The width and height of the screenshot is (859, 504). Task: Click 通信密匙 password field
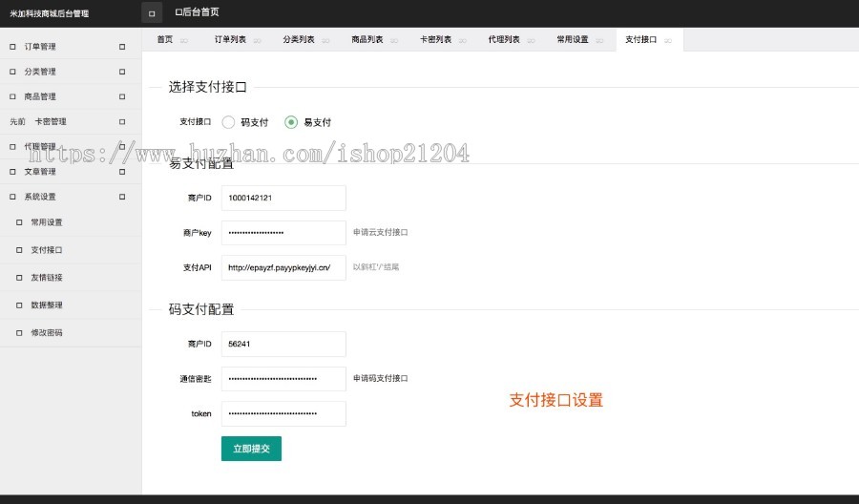tap(283, 379)
